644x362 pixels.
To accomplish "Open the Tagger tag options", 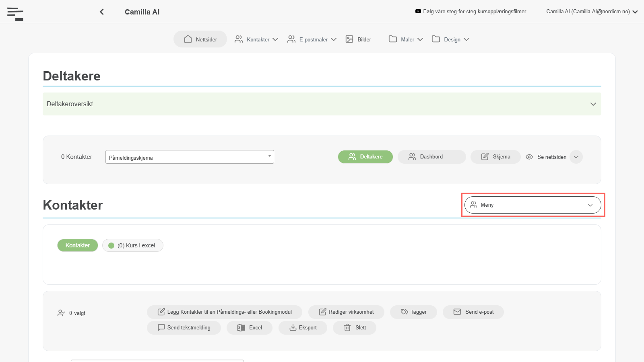I will pos(413,312).
